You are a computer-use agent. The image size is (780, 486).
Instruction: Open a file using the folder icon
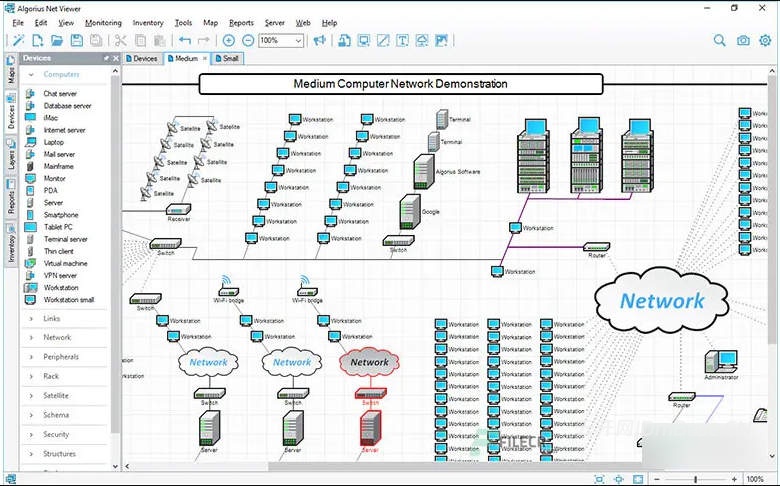57,40
